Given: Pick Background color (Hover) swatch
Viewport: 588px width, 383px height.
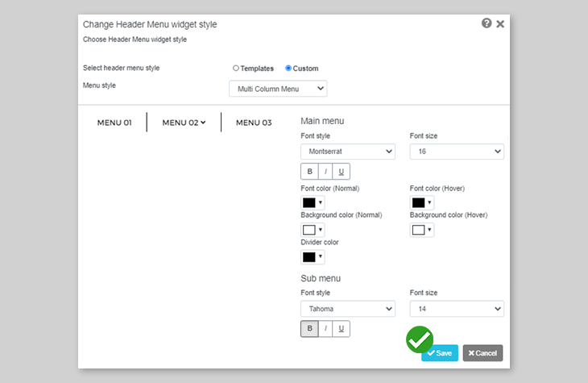Looking at the screenshot, I should tap(422, 230).
